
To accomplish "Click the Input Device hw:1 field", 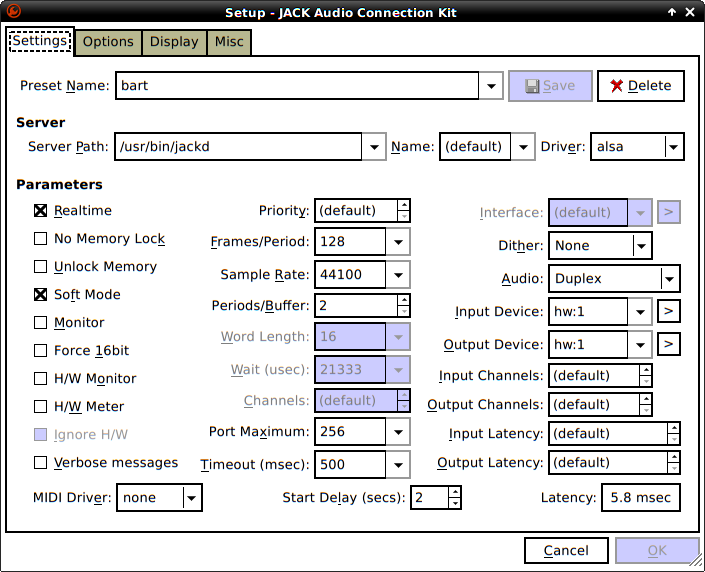I will 588,312.
